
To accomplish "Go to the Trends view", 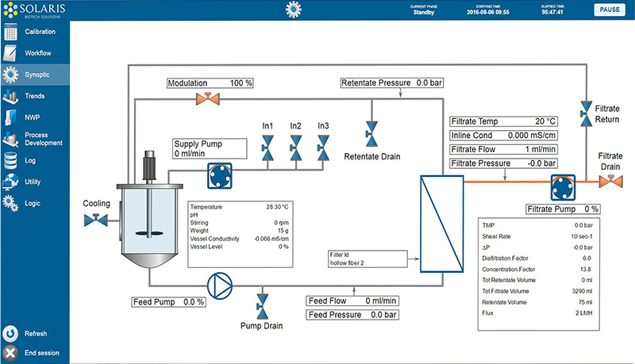I will 35,96.
